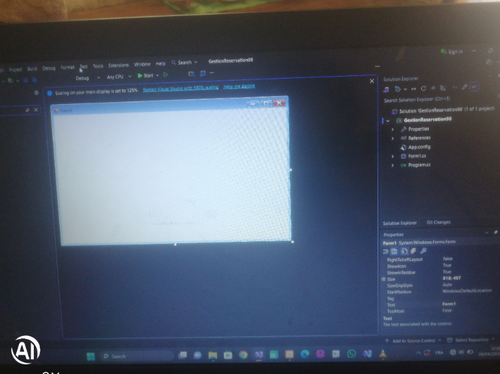Open the Build menu
Image resolution: width=500 pixels, height=374 pixels.
32,69
